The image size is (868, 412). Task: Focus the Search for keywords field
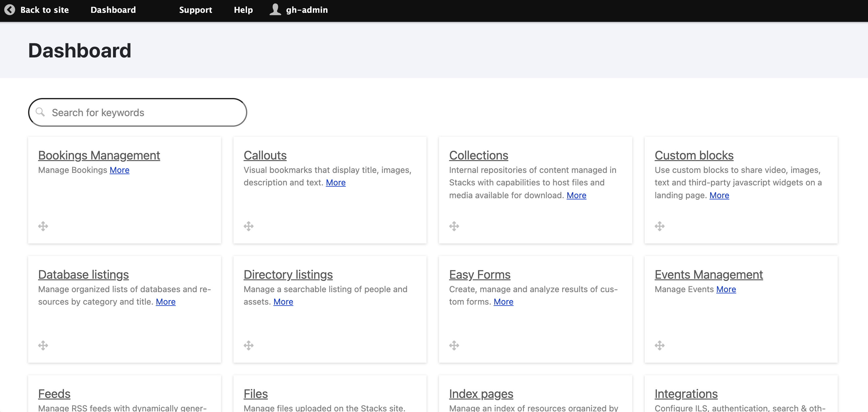coord(145,112)
